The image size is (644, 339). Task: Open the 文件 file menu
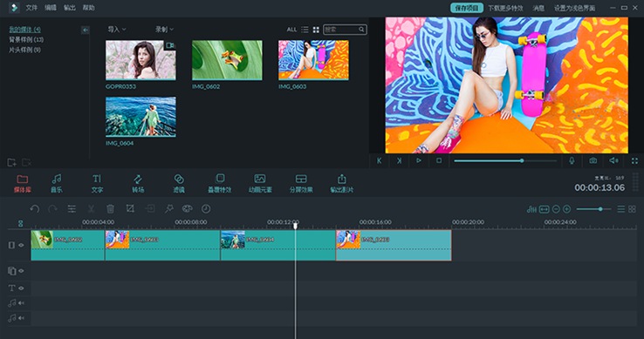tap(31, 8)
